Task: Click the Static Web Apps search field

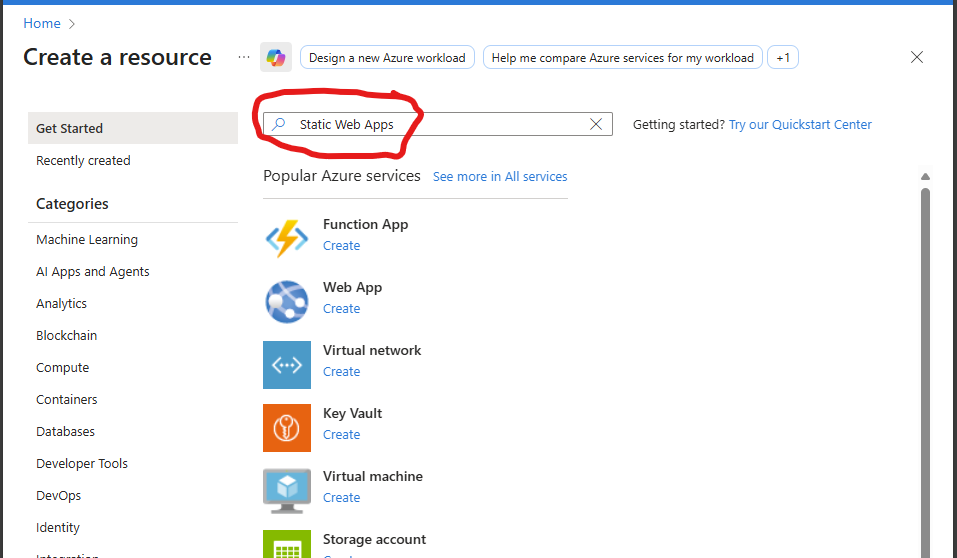Action: click(x=440, y=124)
